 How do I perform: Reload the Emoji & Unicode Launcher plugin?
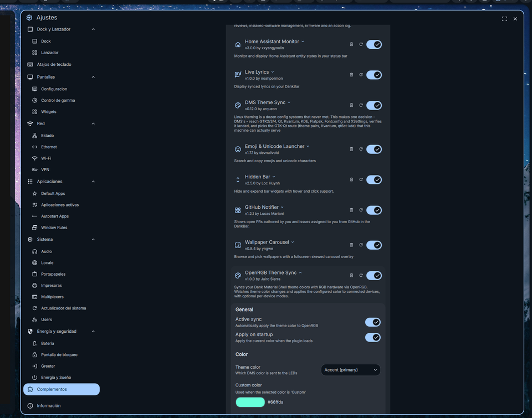coord(361,149)
